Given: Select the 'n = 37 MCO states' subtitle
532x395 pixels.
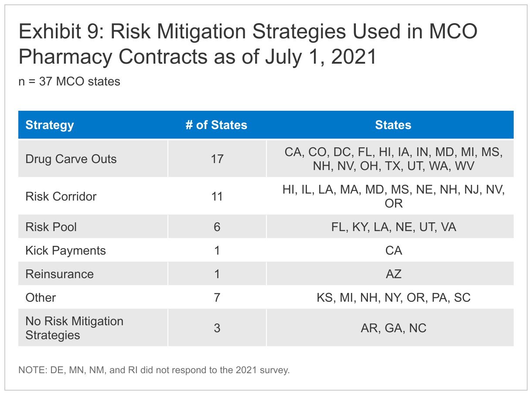Looking at the screenshot, I should [x=69, y=82].
